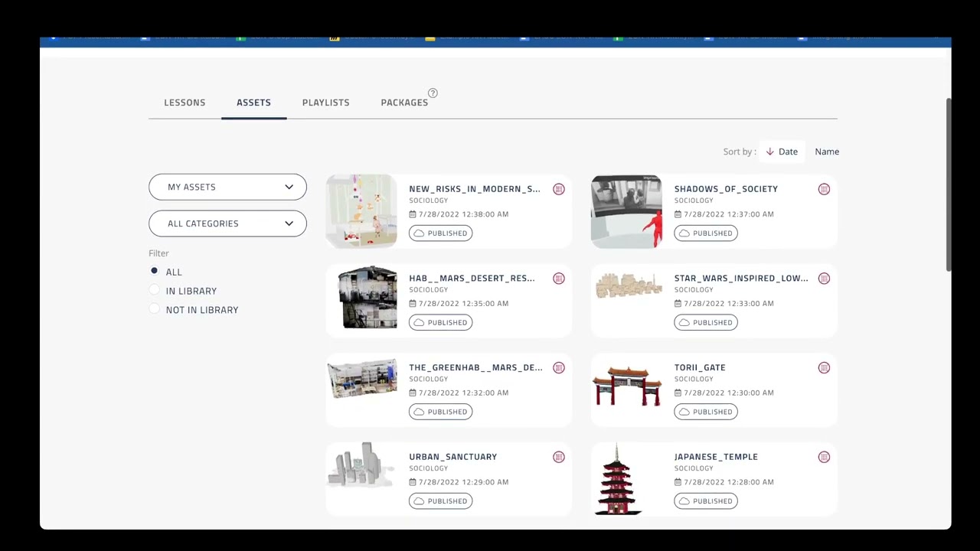Open the STAR_WARS_INSPIRED_LOW asset thumbnail

tap(629, 285)
